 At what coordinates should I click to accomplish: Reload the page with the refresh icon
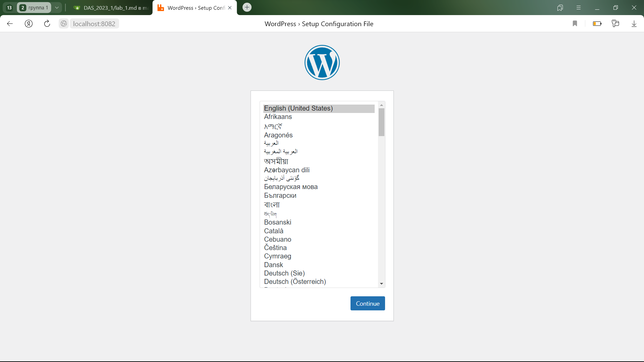pos(47,24)
